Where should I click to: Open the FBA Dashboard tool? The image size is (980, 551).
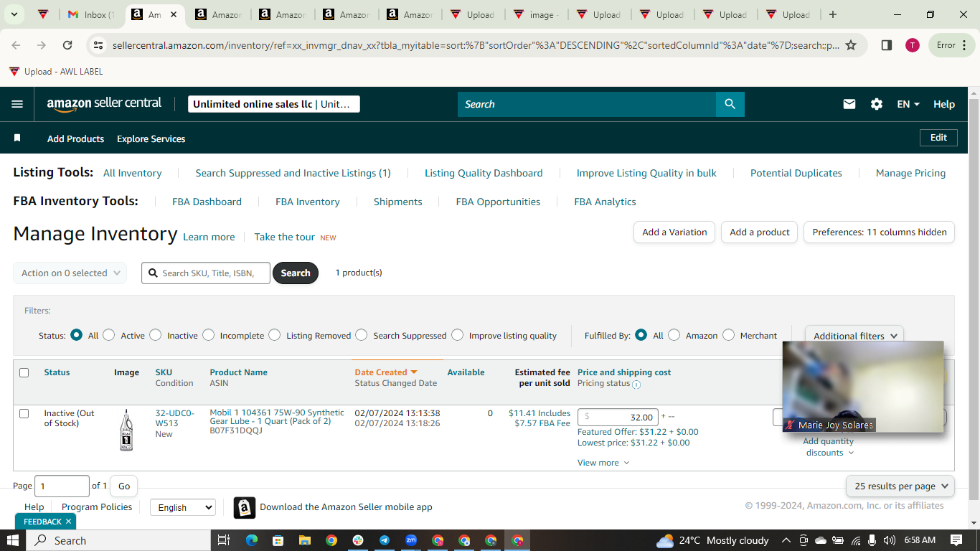pos(207,202)
